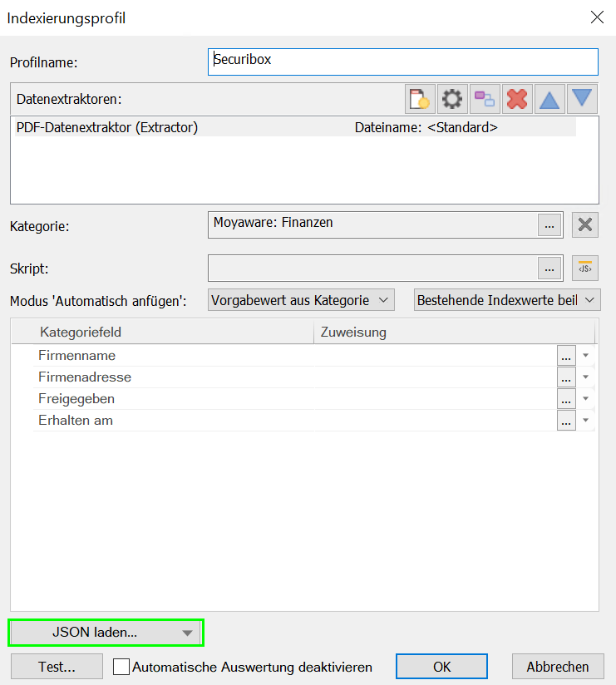Open JSON laden dropdown button

[x=106, y=632]
